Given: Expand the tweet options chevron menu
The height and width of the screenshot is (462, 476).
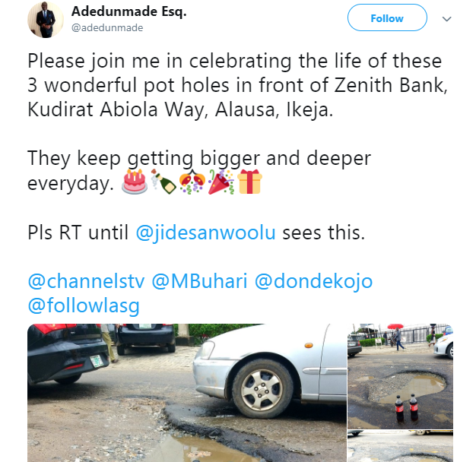Looking at the screenshot, I should click(447, 18).
